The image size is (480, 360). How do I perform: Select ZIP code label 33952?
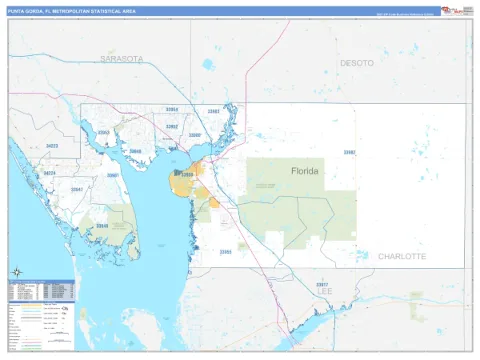tap(172, 127)
